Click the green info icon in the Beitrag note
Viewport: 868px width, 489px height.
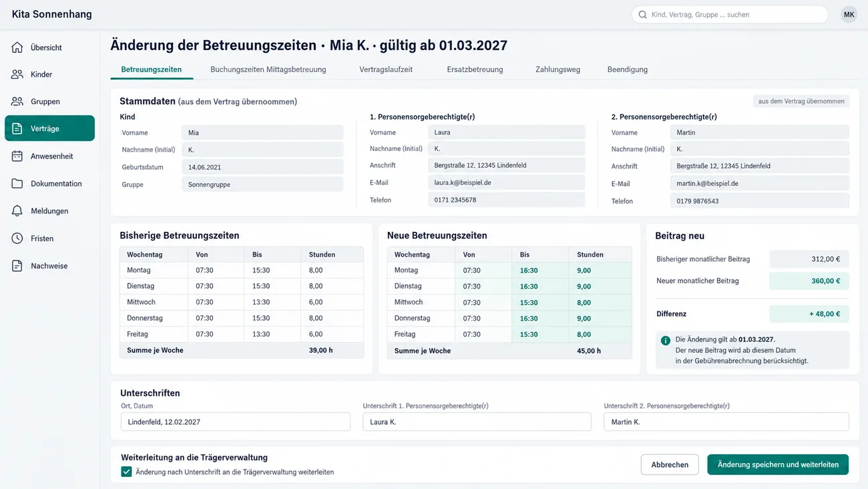pyautogui.click(x=665, y=340)
